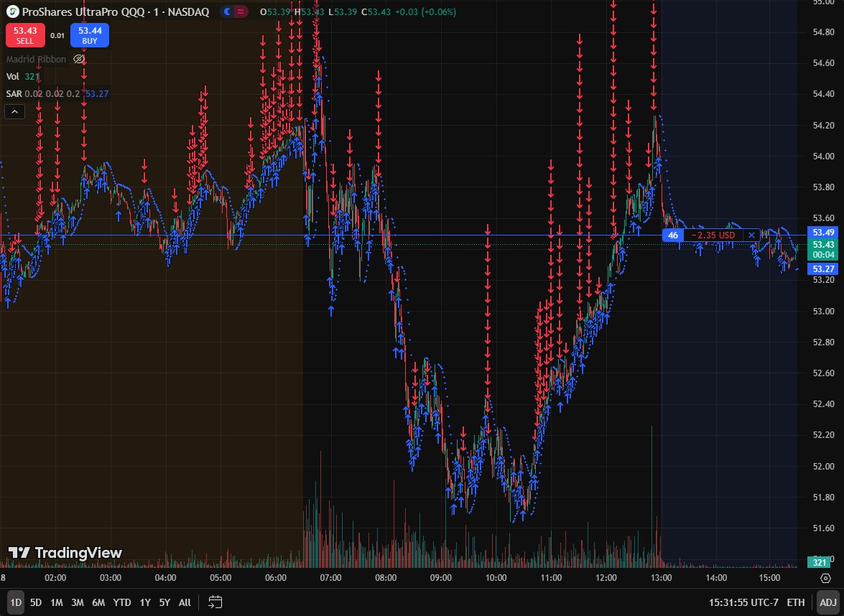Image resolution: width=844 pixels, height=616 pixels.
Task: Toggle ETH extended trading hours
Action: point(796,602)
